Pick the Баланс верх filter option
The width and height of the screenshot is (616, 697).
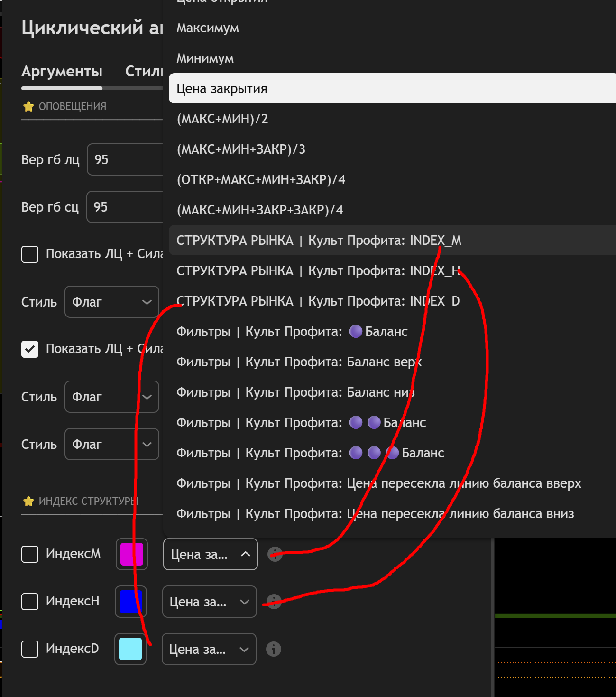299,362
